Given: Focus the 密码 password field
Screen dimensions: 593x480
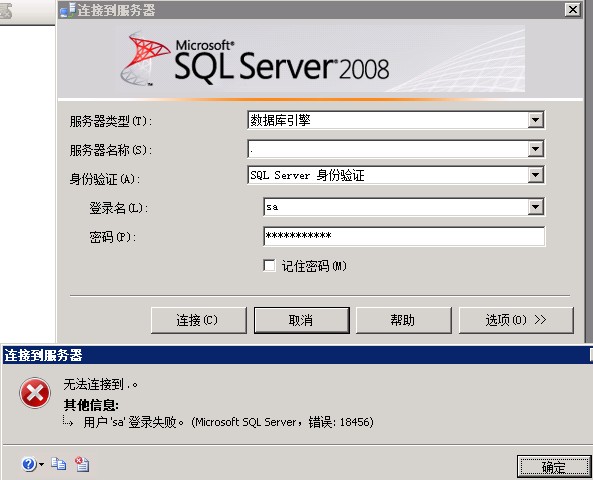Looking at the screenshot, I should click(x=404, y=236).
